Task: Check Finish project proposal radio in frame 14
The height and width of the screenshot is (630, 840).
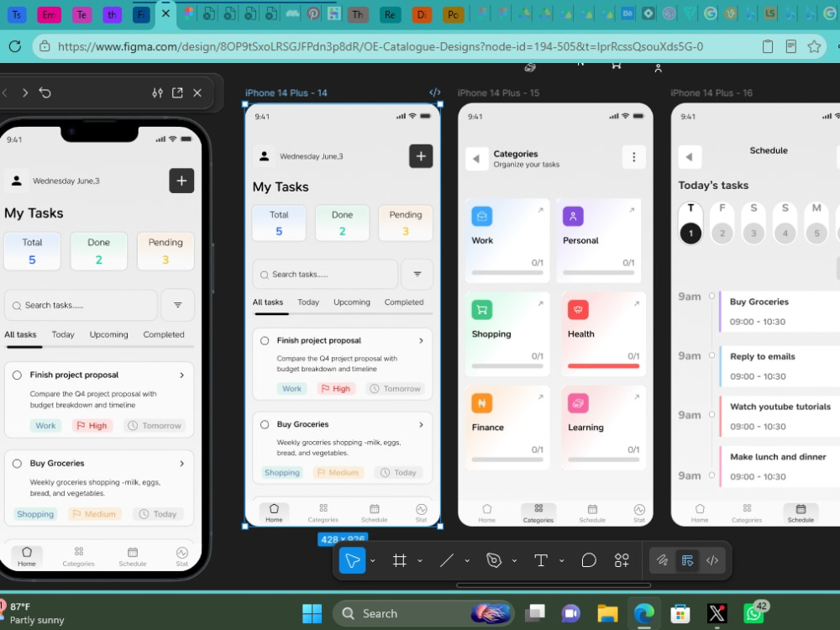Action: [x=265, y=341]
